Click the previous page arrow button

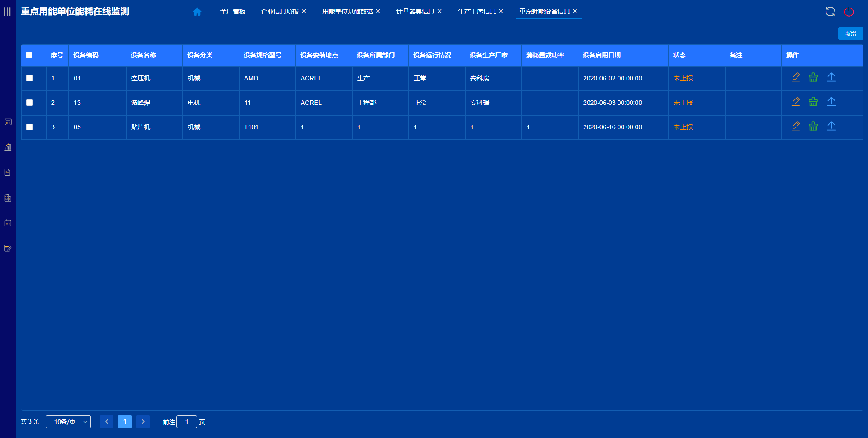coord(107,422)
